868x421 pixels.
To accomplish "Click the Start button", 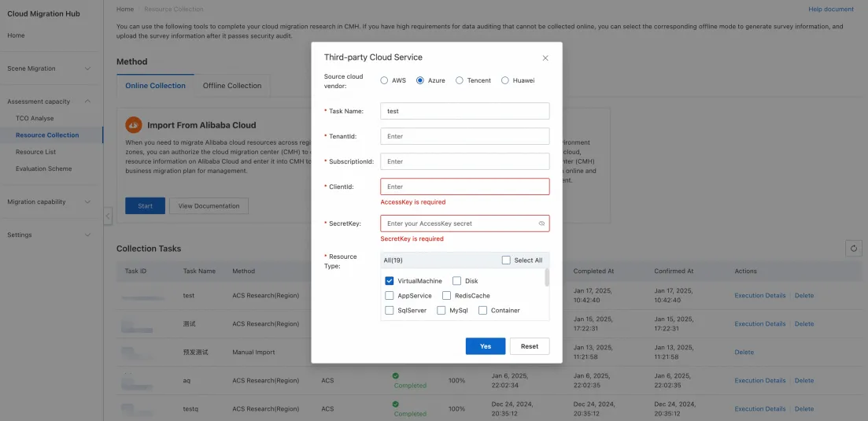I will 145,206.
